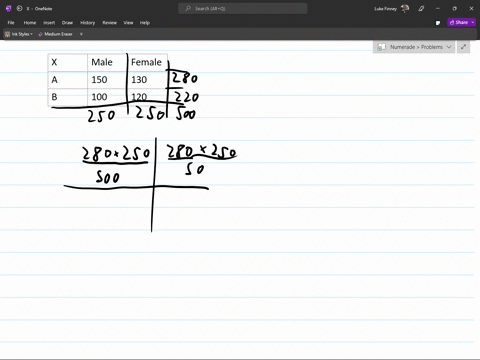Image resolution: width=480 pixels, height=360 pixels.
Task: Open the sticky notes feed icon
Action: tap(438, 23)
